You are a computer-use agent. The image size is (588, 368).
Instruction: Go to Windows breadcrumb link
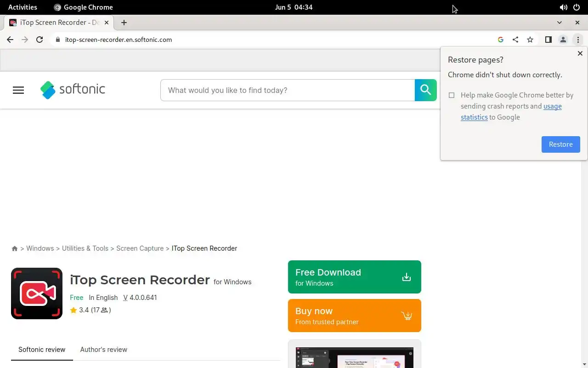pos(40,248)
